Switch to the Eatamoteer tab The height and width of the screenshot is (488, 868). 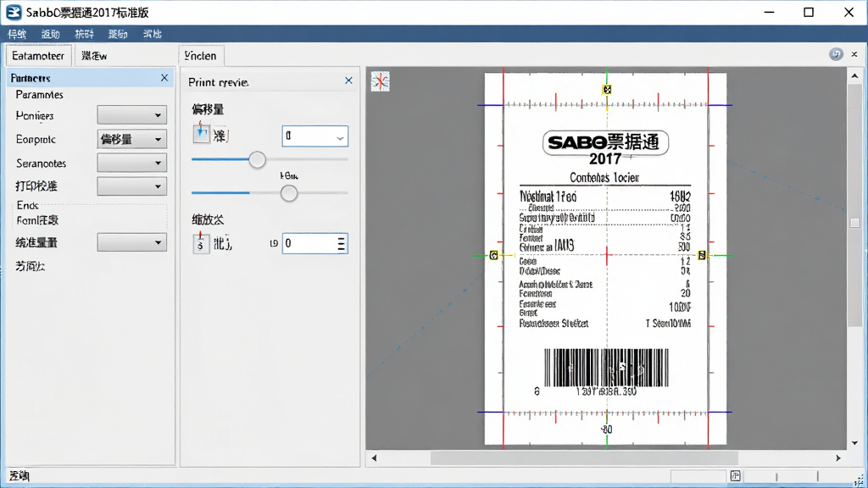38,56
